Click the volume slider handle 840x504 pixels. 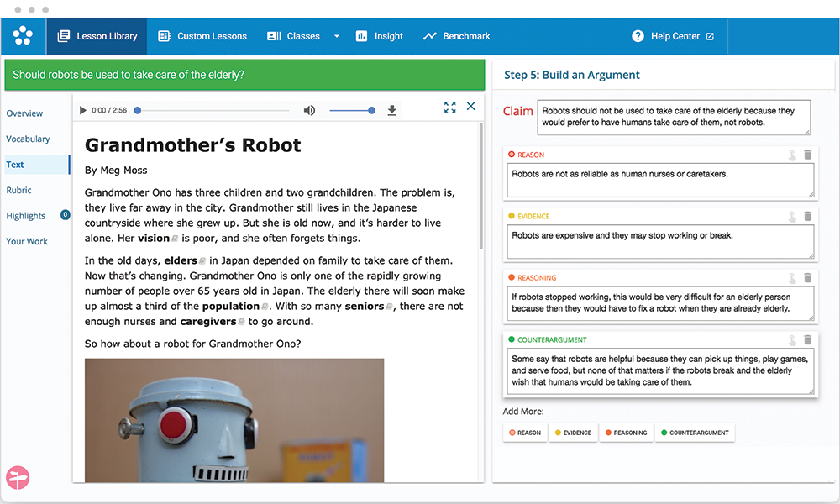(x=372, y=110)
